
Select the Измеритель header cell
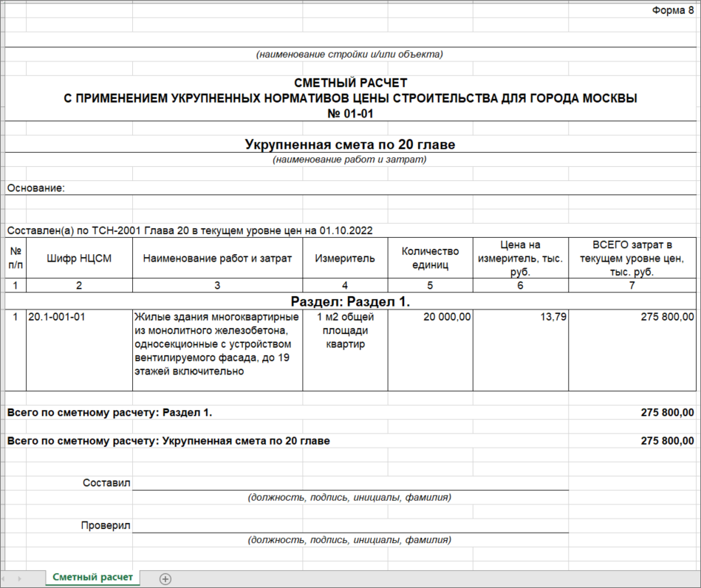pyautogui.click(x=345, y=259)
